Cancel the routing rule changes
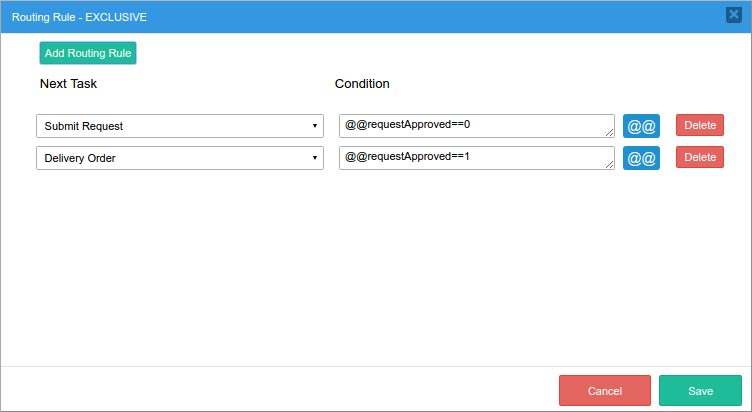The height and width of the screenshot is (412, 752). click(x=604, y=391)
